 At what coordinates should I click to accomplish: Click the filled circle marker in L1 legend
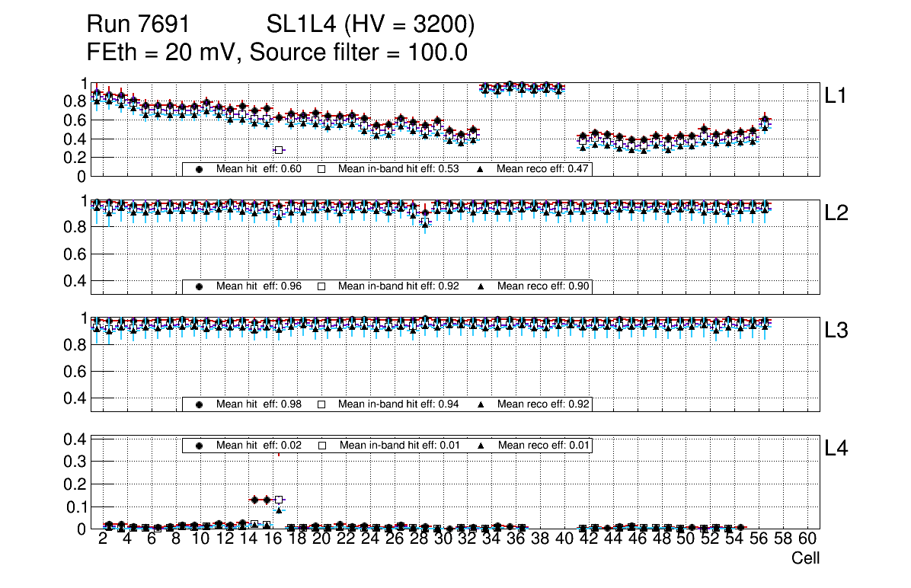200,169
